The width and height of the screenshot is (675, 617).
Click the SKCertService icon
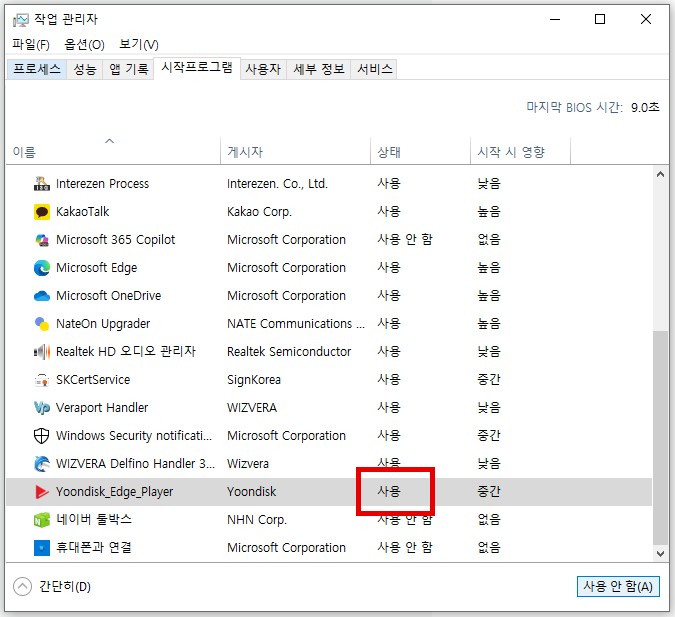point(42,380)
